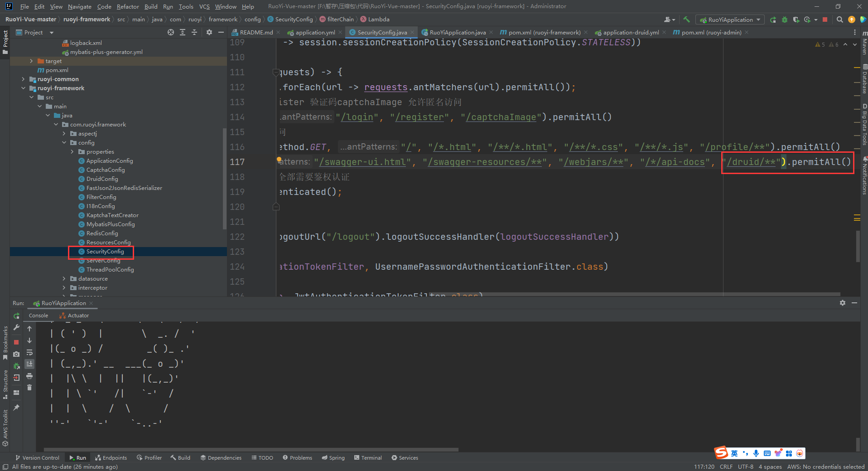Open Services tool window button
Screen dimensions: 868x471
tap(405, 458)
